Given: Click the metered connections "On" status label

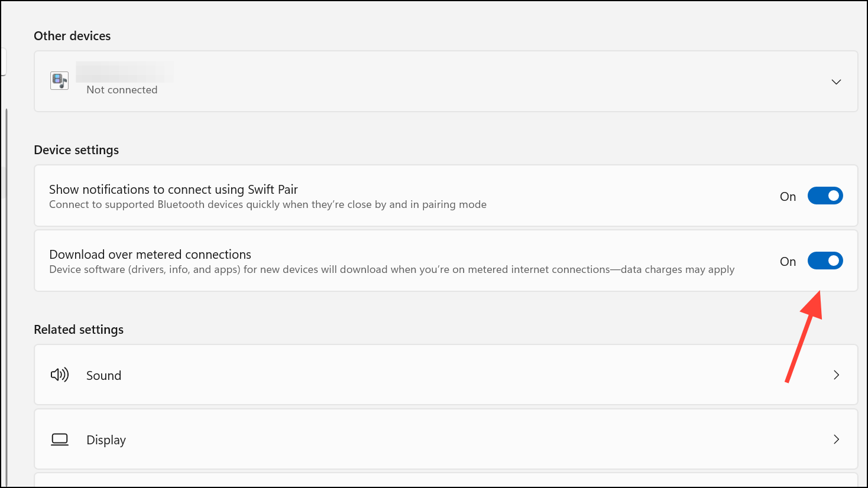Looking at the screenshot, I should click(x=788, y=262).
